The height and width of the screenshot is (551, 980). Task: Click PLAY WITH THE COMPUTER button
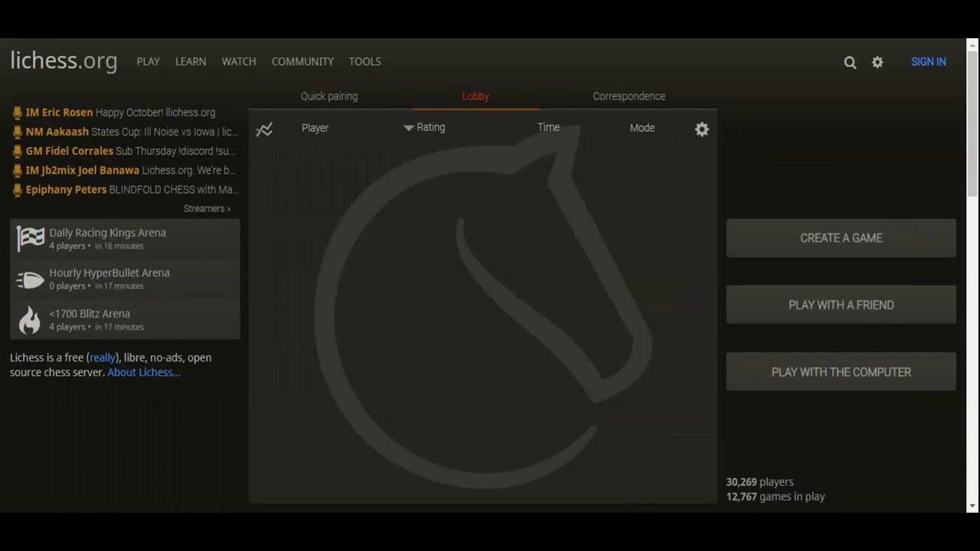pos(841,372)
